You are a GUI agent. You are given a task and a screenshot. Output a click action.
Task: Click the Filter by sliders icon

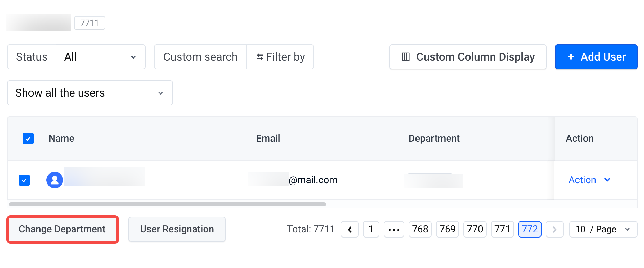(260, 57)
